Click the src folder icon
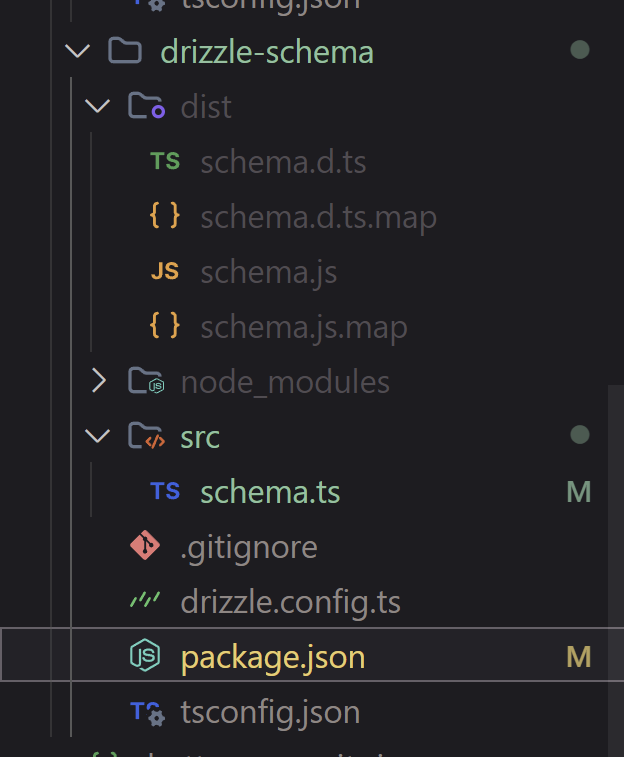 pos(146,437)
